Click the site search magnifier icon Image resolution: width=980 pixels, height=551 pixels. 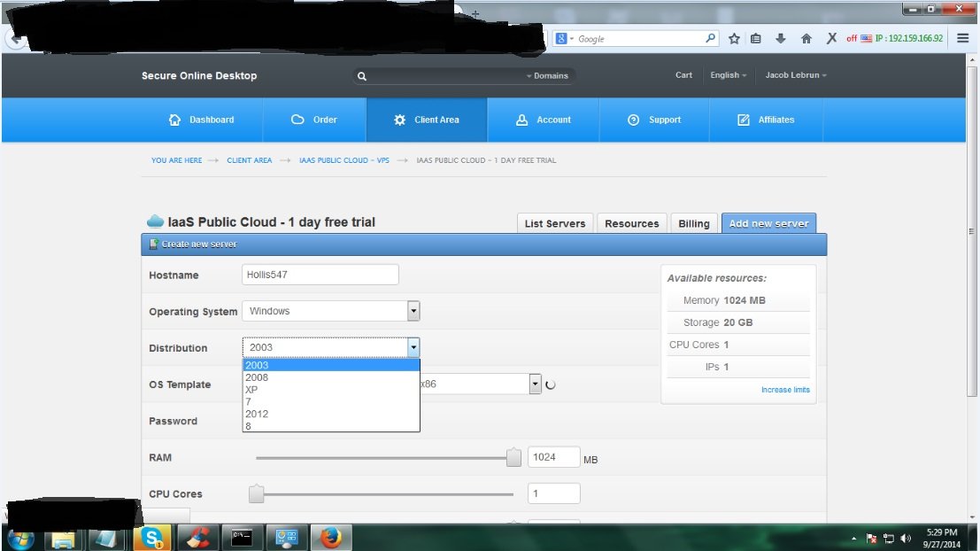pos(361,76)
